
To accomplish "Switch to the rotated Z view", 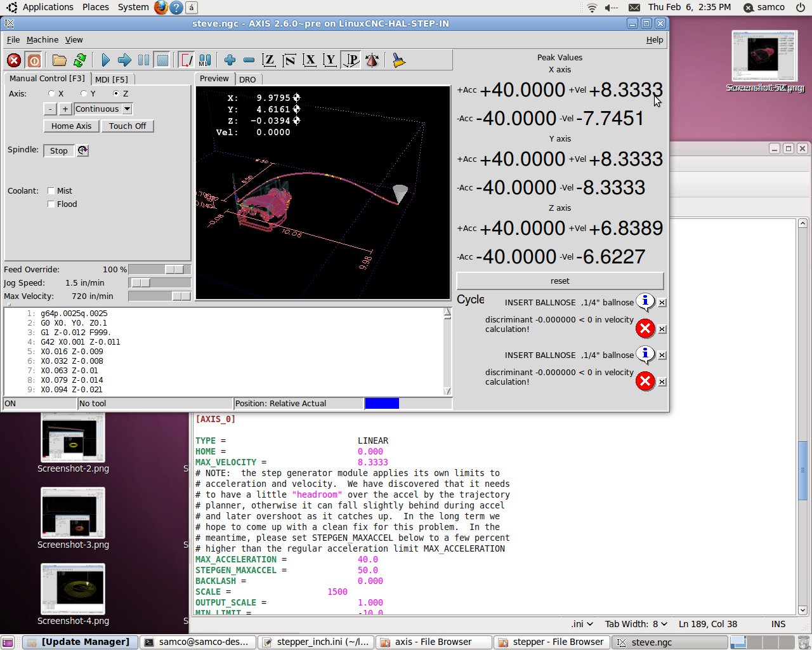I will [x=289, y=60].
